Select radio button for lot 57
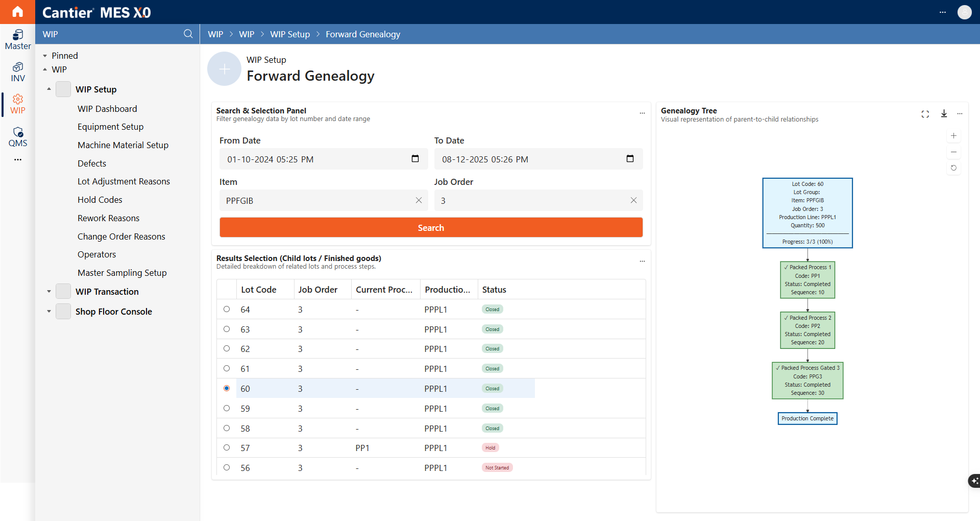Viewport: 980px width, 521px height. pos(227,447)
